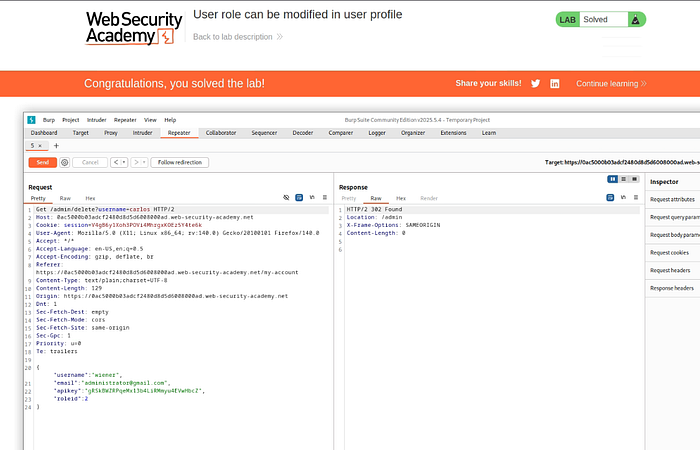Expand Request body parameters in Inspector
Screen dimensions: 700x450
click(x=672, y=235)
